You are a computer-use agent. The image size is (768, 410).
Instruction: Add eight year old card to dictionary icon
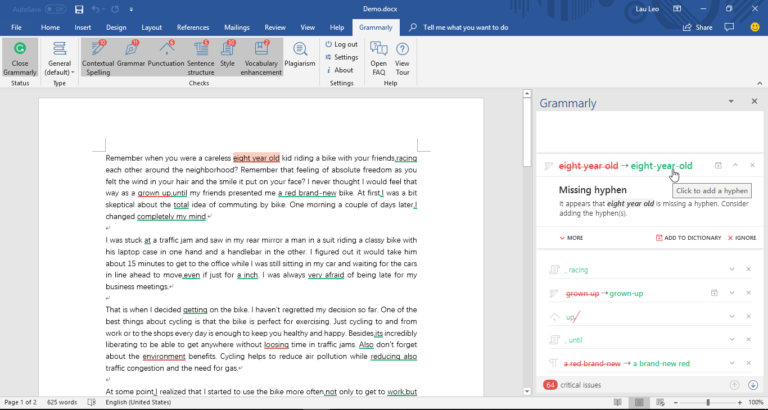click(x=718, y=166)
